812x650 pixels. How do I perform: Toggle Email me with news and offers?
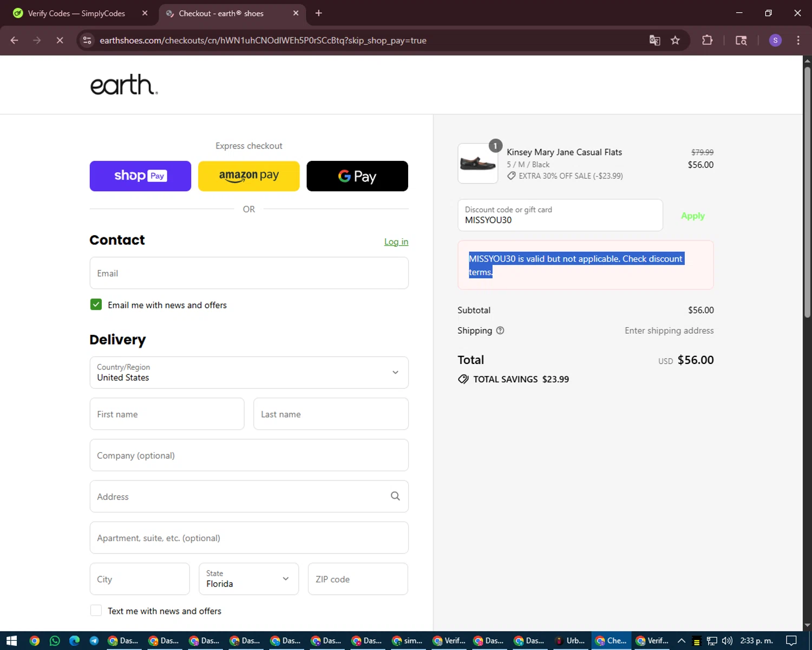coord(96,304)
